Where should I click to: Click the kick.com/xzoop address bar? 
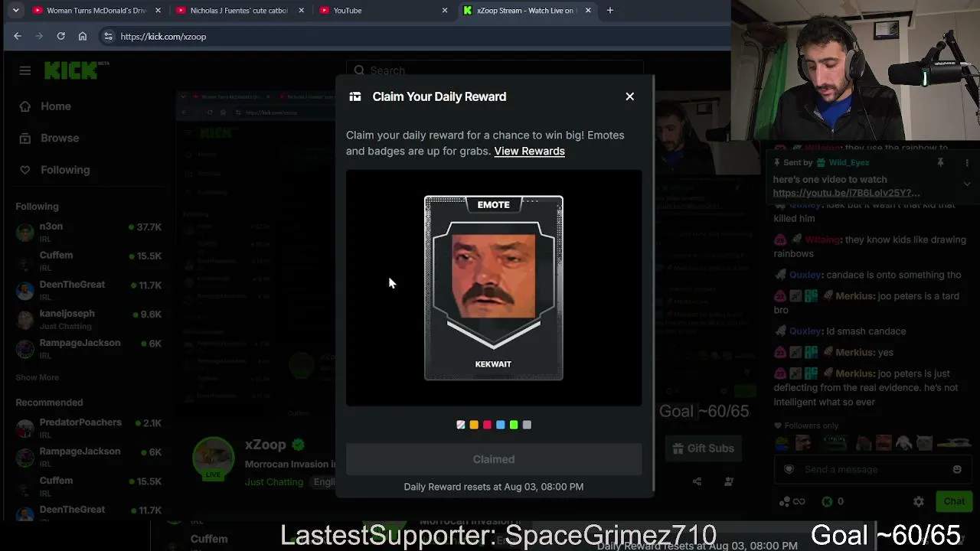(x=413, y=36)
